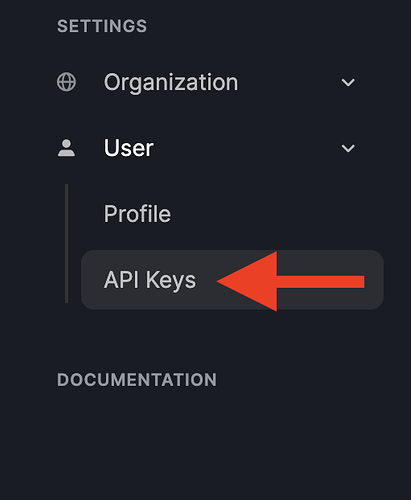Toggle User submenu via its down chevron
The height and width of the screenshot is (500, 411).
pyautogui.click(x=348, y=148)
